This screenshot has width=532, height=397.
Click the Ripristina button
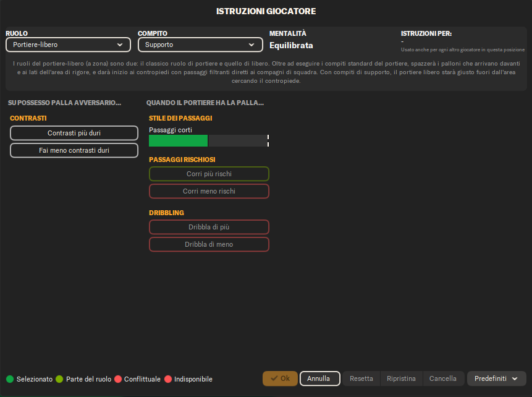[401, 378]
